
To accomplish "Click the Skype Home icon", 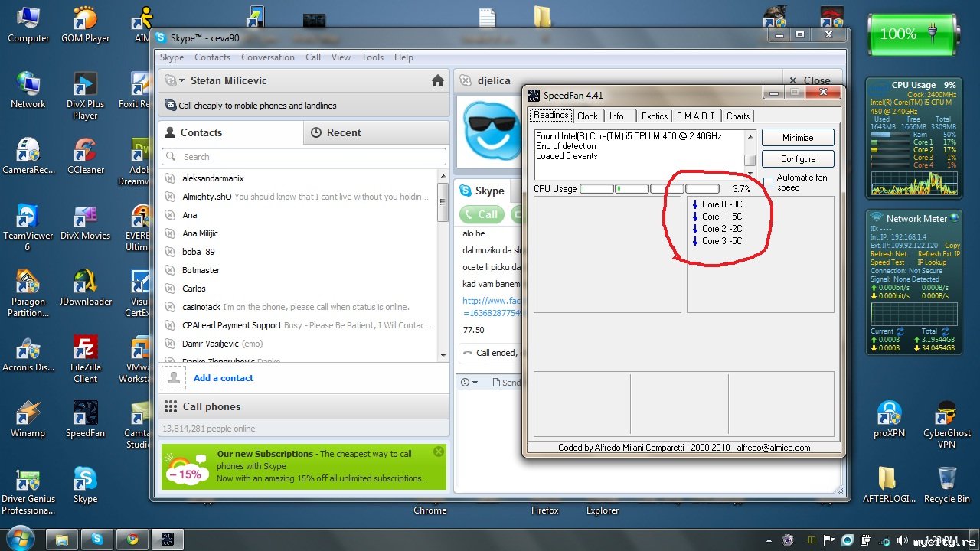I will [438, 80].
